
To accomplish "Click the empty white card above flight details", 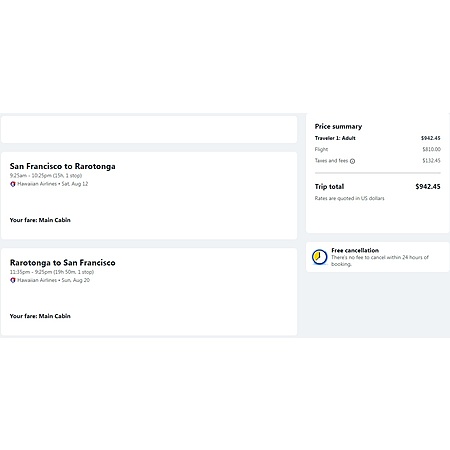I will point(149,130).
